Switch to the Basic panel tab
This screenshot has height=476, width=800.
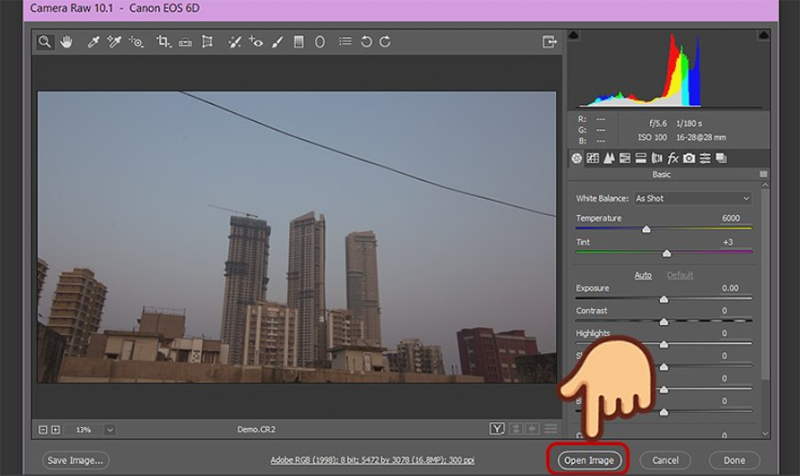click(x=577, y=158)
